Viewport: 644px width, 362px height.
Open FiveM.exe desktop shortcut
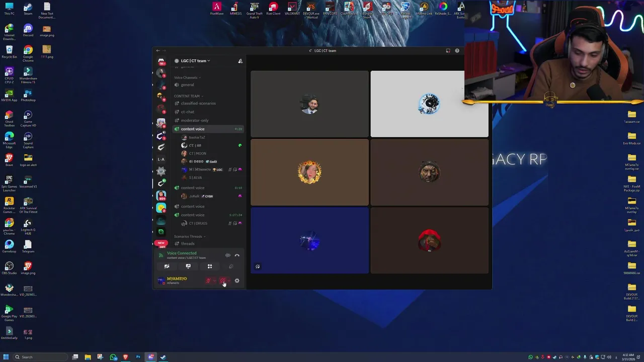[217, 9]
